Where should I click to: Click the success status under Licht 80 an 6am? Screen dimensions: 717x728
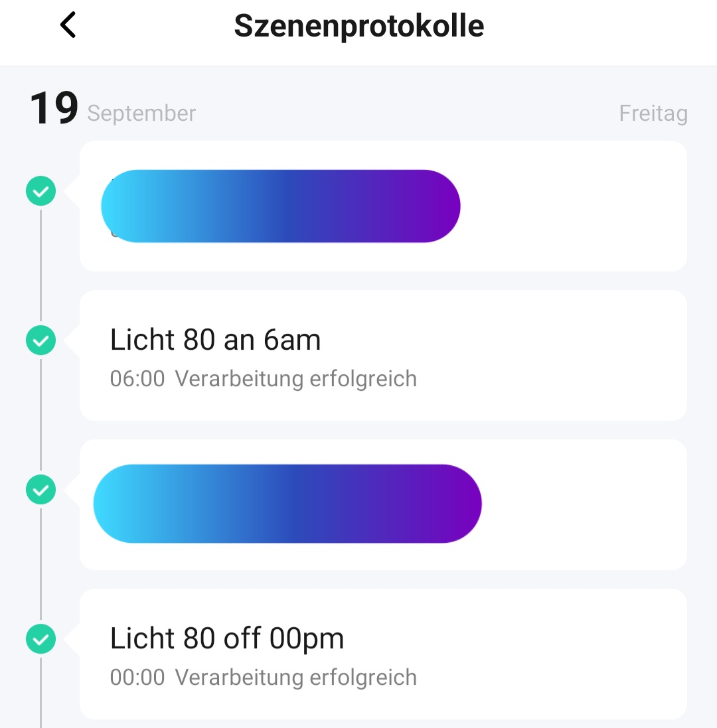point(296,379)
